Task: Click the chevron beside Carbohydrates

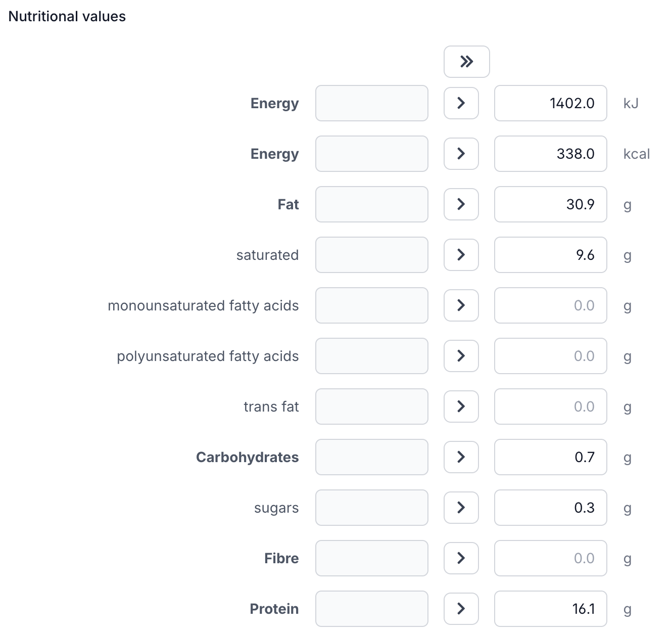Action: click(461, 457)
